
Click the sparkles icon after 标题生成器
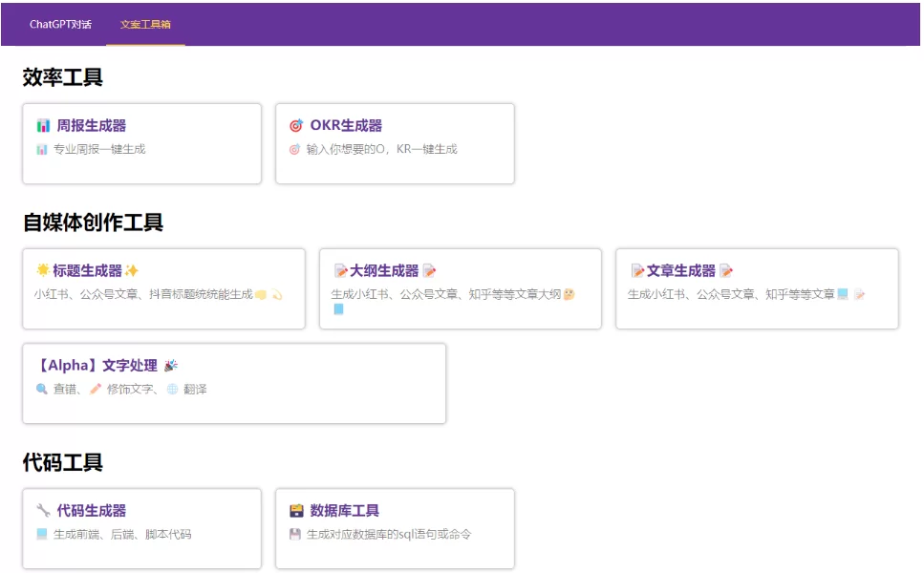(x=132, y=271)
